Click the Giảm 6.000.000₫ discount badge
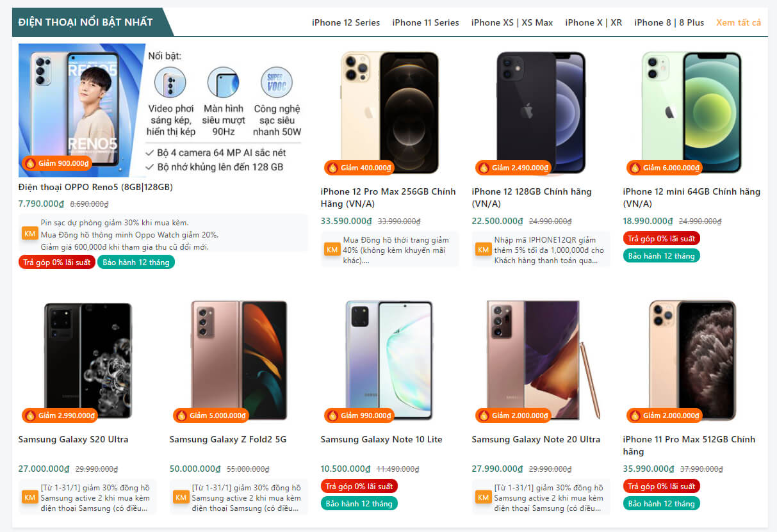This screenshot has height=532, width=777. click(664, 168)
